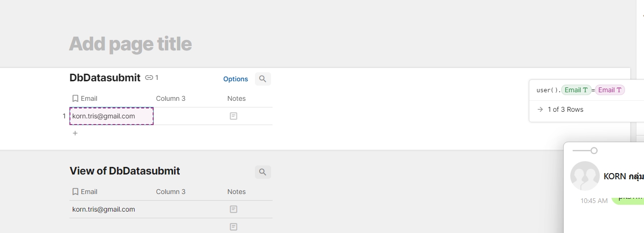The width and height of the screenshot is (644, 233).
Task: Click the arrow beside 1 of 3 Rows
Action: tap(540, 109)
